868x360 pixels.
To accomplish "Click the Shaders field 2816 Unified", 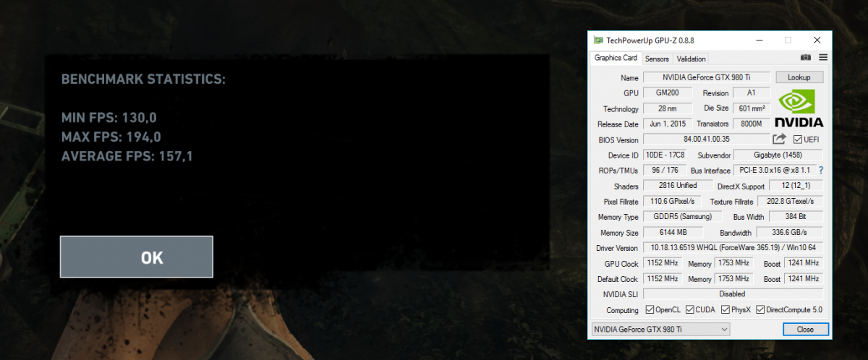I will (x=677, y=186).
